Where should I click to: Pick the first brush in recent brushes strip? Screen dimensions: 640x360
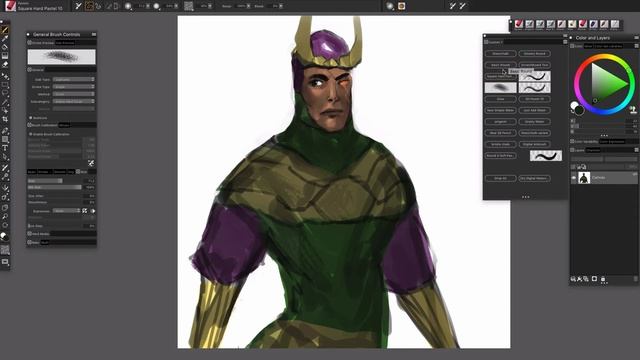(519, 24)
